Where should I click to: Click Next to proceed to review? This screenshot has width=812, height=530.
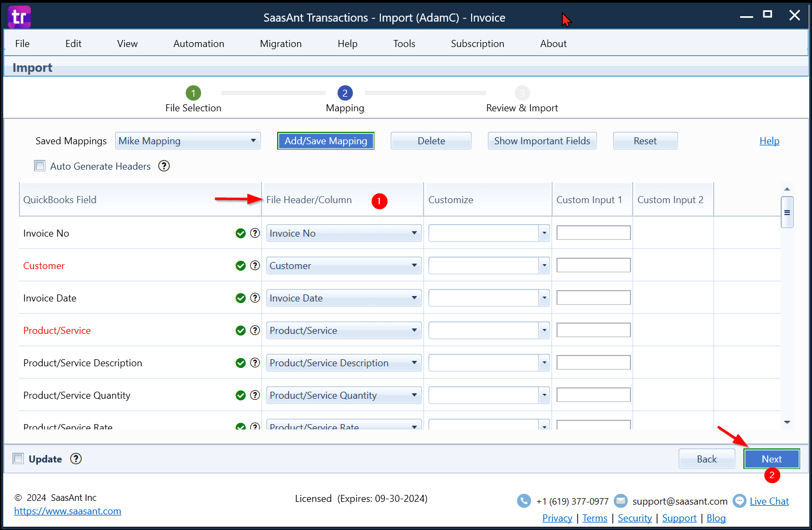[771, 459]
